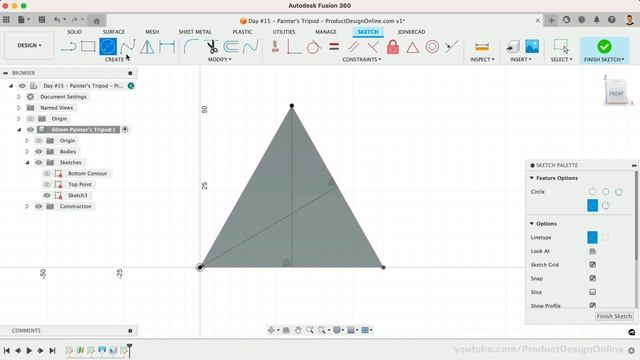The width and height of the screenshot is (640, 360).
Task: Hide the Bottom Contour sketch
Action: pos(47,173)
